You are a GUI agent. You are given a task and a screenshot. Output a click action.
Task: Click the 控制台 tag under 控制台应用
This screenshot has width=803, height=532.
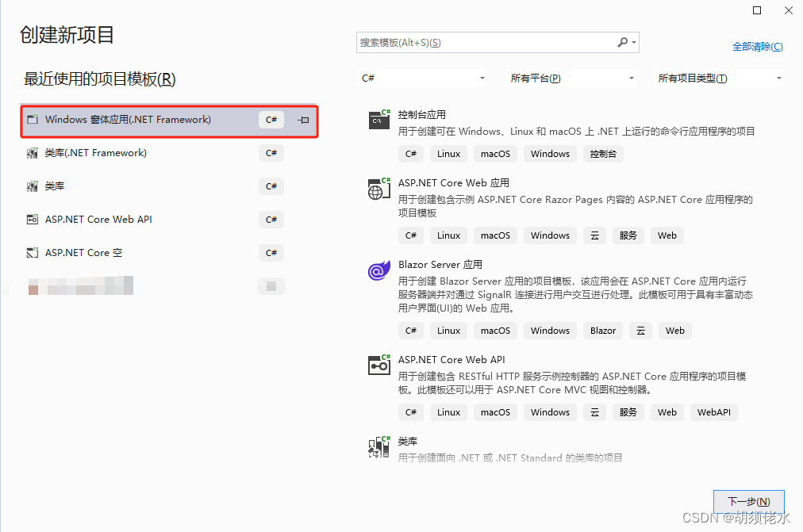pyautogui.click(x=603, y=154)
